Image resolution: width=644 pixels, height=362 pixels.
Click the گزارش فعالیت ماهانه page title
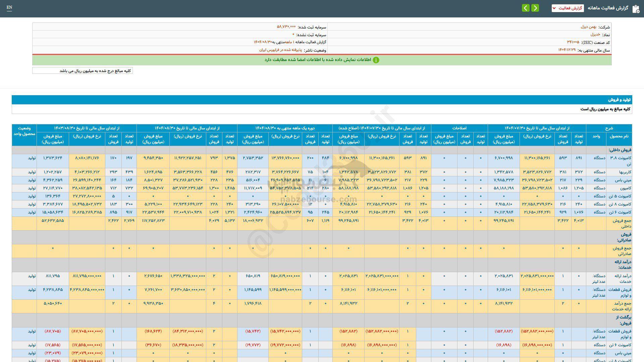pos(607,8)
